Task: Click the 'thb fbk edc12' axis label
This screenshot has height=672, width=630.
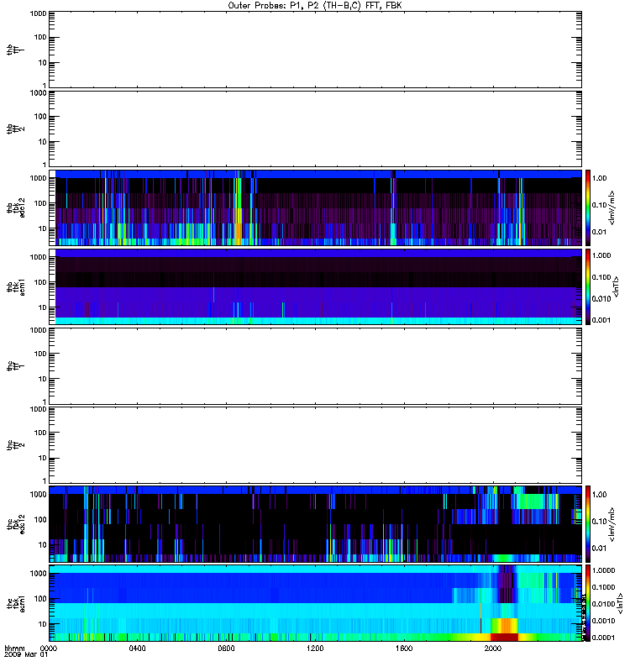Action: 16,207
